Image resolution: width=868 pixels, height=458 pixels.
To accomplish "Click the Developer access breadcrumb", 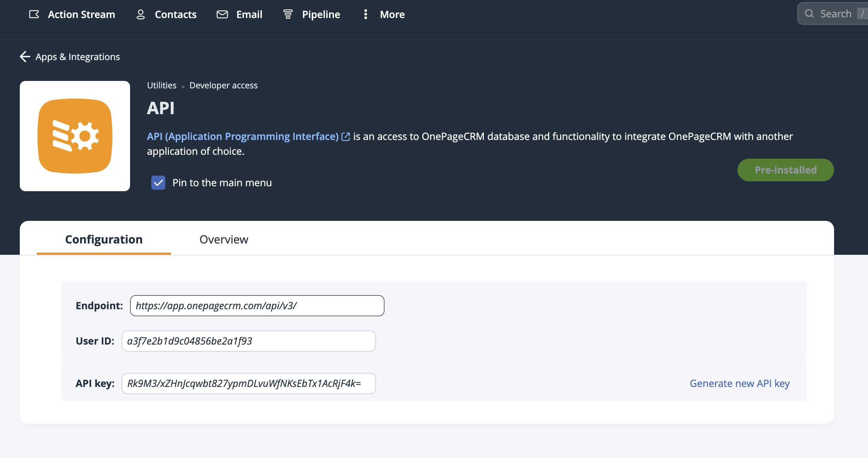I will coord(223,85).
